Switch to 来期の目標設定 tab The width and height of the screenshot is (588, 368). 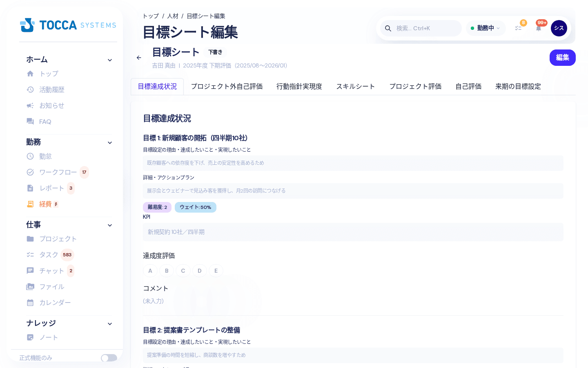click(518, 86)
